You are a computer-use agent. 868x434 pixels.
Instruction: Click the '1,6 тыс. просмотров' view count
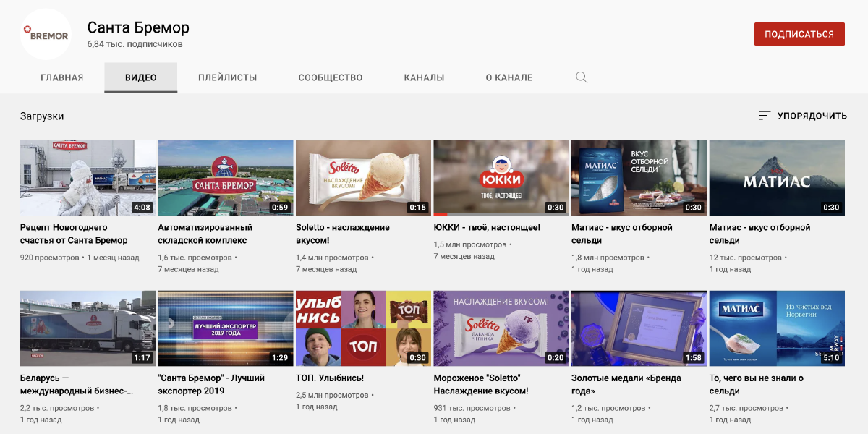[x=195, y=257]
